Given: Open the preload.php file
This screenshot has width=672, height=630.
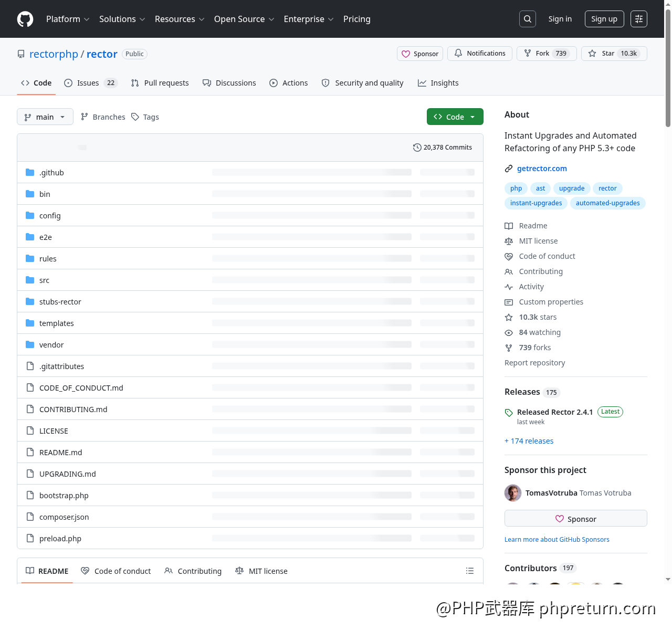Looking at the screenshot, I should [x=60, y=539].
